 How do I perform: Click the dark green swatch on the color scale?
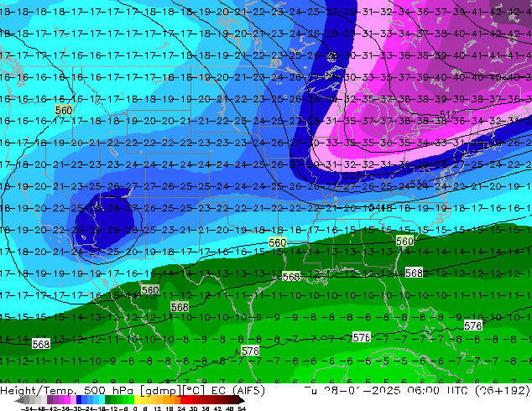[108, 399]
